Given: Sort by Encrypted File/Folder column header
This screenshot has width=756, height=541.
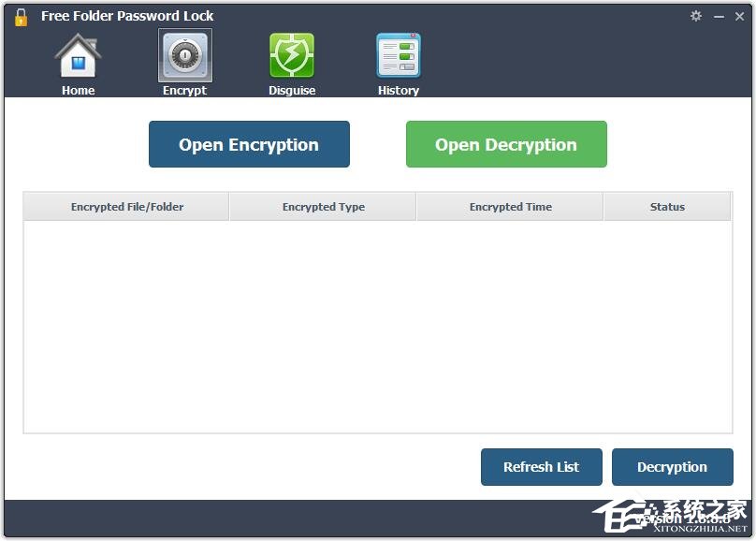Looking at the screenshot, I should pos(127,206).
